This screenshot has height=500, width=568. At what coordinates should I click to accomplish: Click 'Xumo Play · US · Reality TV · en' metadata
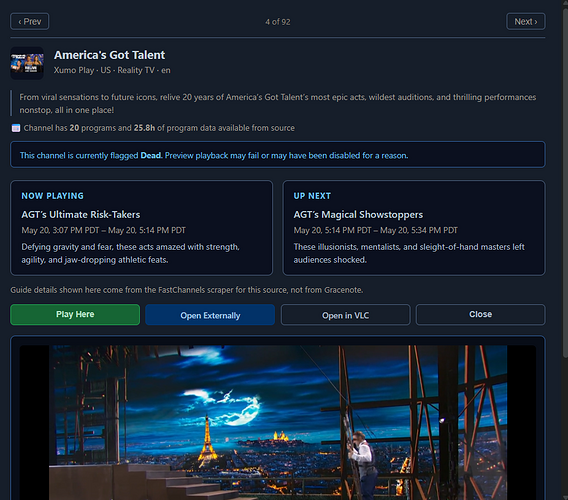point(112,70)
